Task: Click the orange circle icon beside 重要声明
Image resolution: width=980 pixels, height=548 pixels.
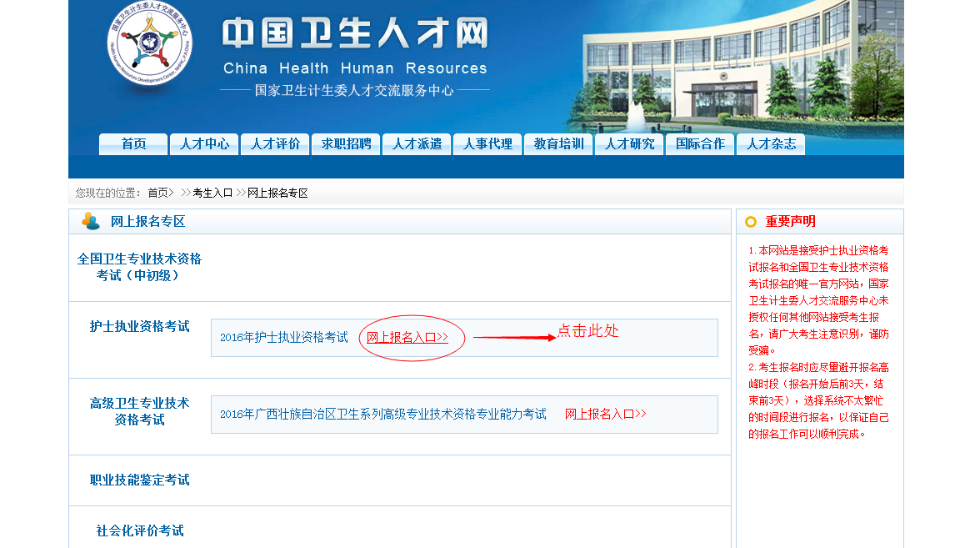Action: (x=750, y=222)
